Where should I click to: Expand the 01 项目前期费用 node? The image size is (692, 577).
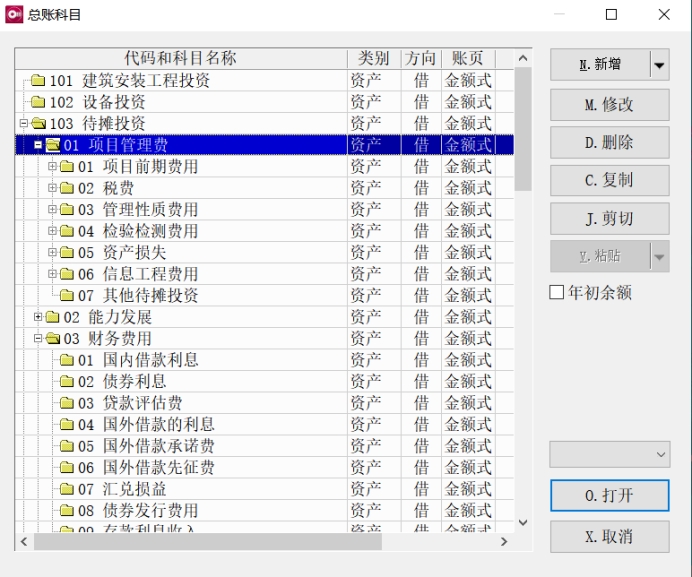pyautogui.click(x=52, y=167)
